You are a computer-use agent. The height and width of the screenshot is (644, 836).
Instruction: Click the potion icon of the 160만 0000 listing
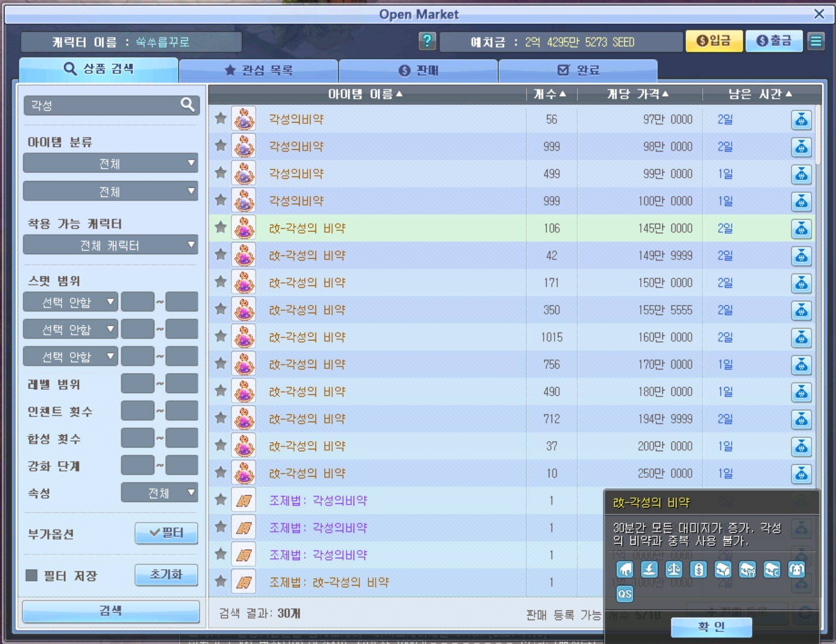[244, 337]
